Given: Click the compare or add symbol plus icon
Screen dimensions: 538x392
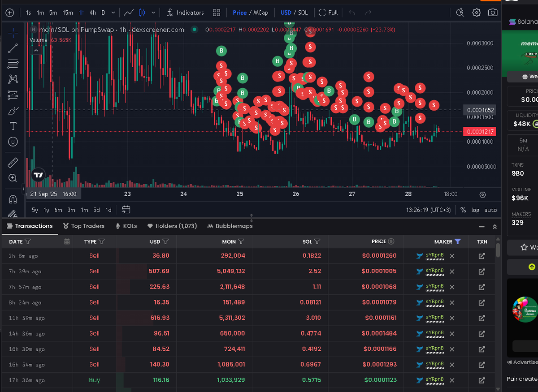Looking at the screenshot, I should tap(9, 13).
